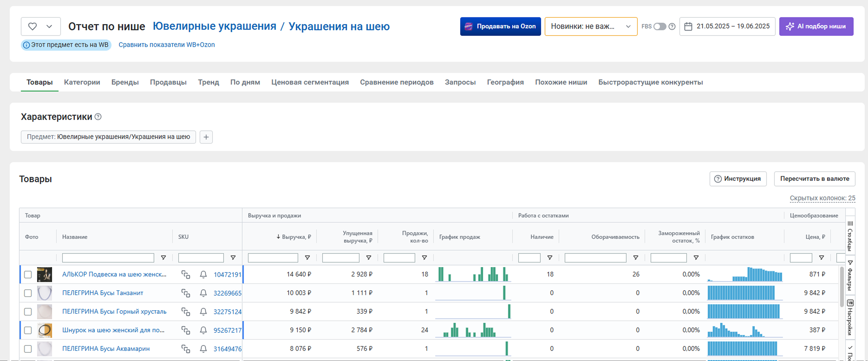The image size is (868, 361).
Task: Switch to Тренд tab
Action: coord(208,82)
